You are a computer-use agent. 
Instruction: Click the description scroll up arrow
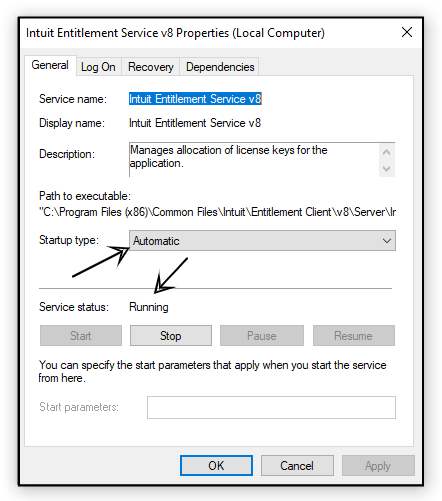click(x=387, y=152)
